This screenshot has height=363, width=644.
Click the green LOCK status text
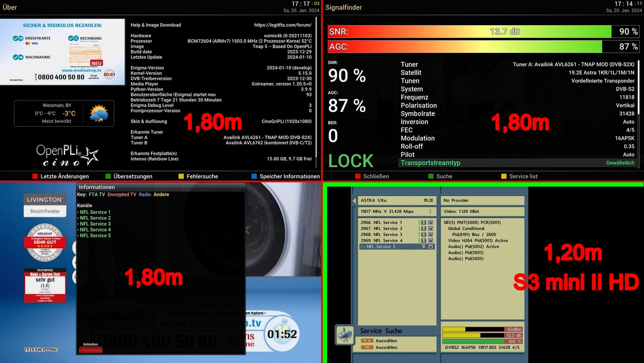pos(351,161)
